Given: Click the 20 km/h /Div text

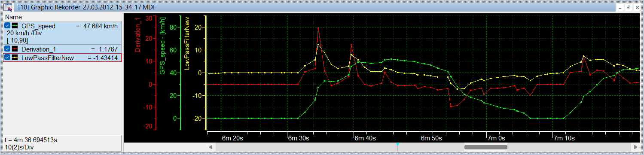Looking at the screenshot, I should click(25, 33).
